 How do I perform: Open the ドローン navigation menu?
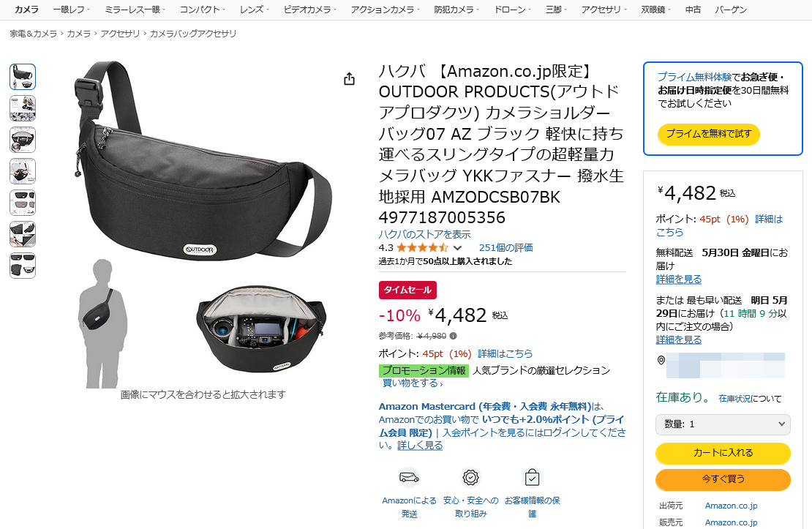point(513,10)
